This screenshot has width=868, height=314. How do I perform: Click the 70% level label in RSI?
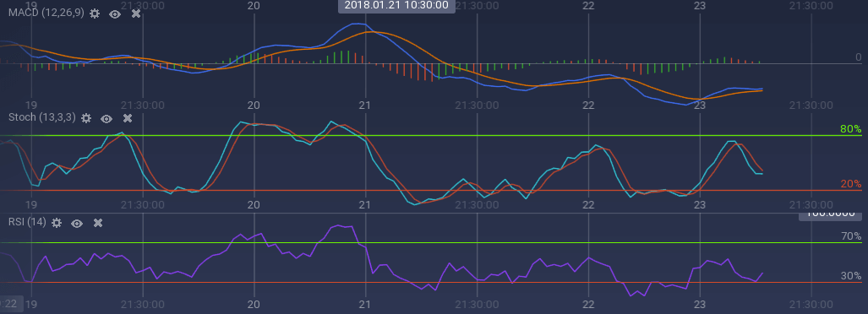click(851, 236)
